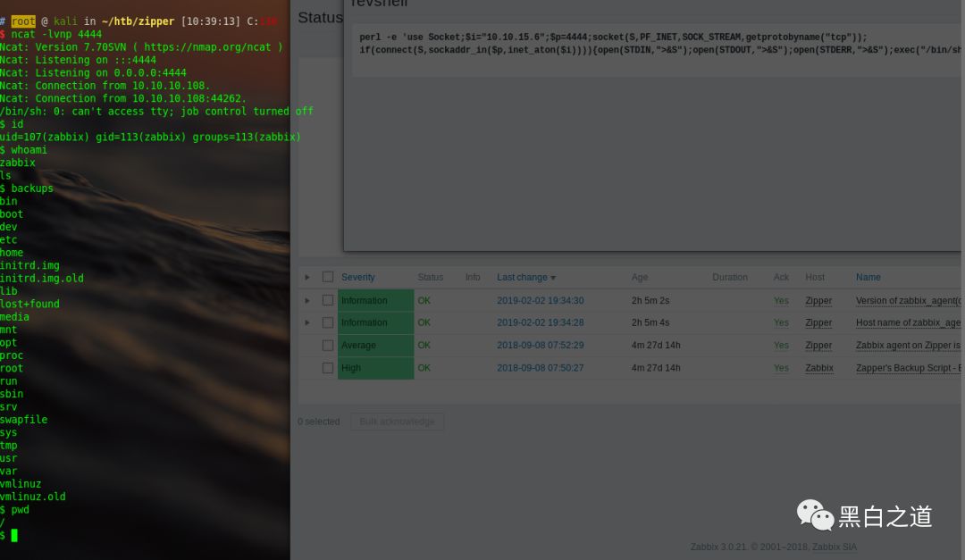Screen dimensions: 965x560
Task: Click the 'whoami' command line in terminal
Action: point(23,149)
